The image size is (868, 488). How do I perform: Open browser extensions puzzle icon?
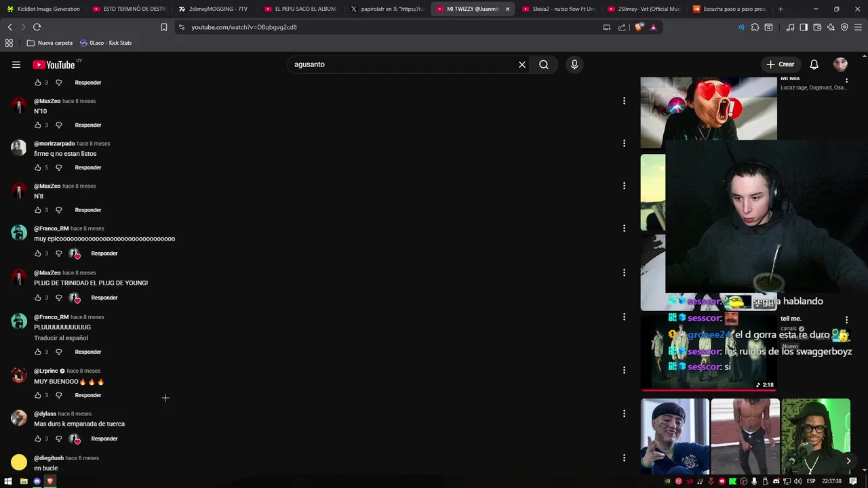(755, 27)
